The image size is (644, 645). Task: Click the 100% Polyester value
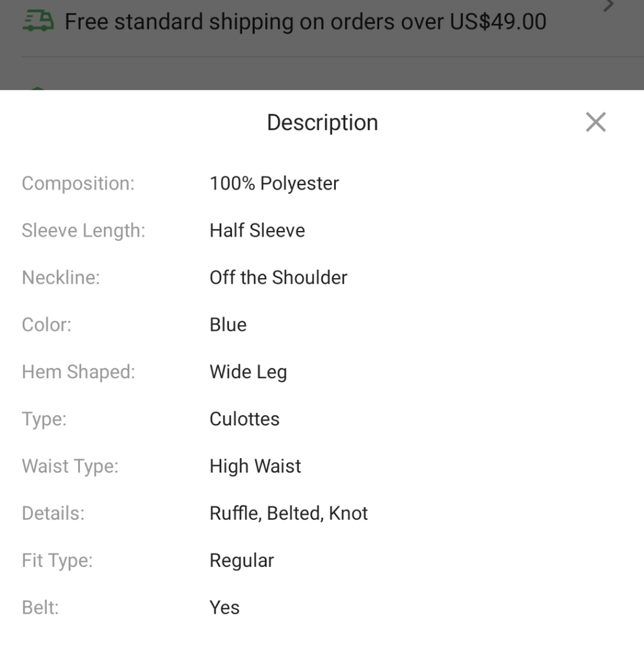(274, 183)
